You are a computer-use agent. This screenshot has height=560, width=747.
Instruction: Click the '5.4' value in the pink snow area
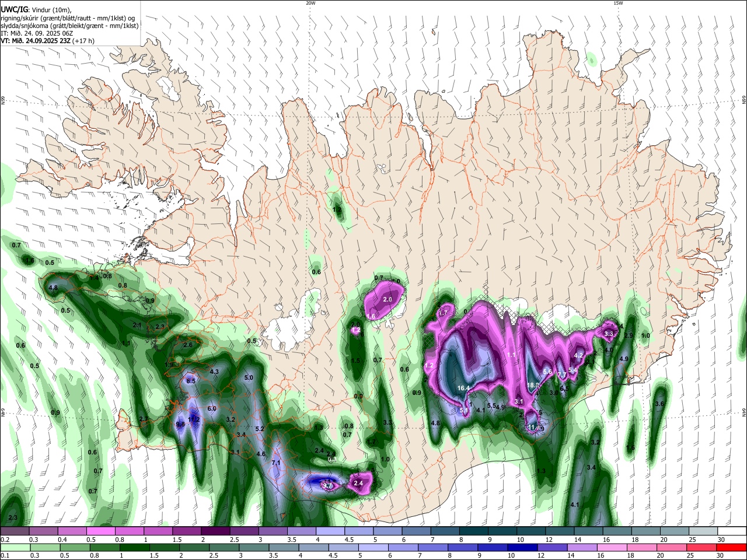[x=573, y=370]
